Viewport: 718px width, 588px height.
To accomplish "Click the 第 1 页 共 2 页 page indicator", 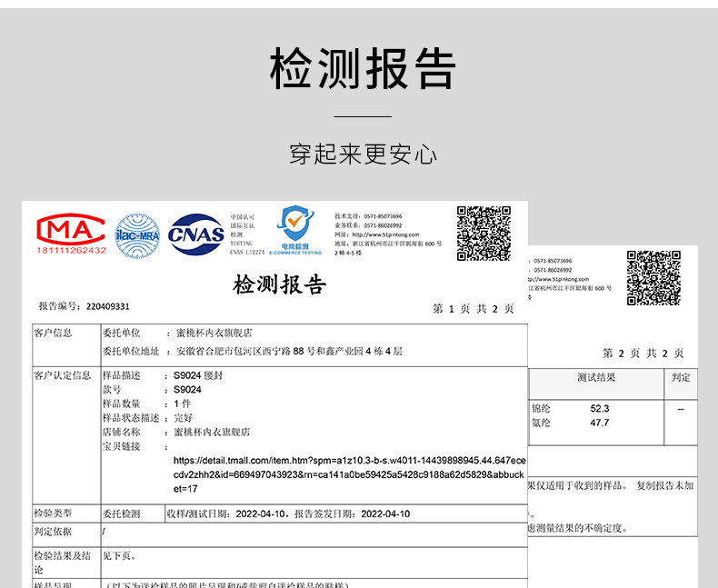I will [x=474, y=309].
